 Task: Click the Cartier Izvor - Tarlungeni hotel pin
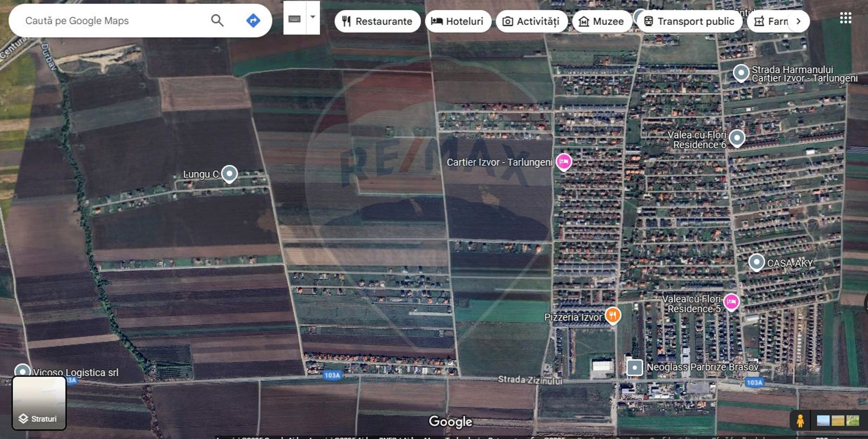[x=564, y=161]
